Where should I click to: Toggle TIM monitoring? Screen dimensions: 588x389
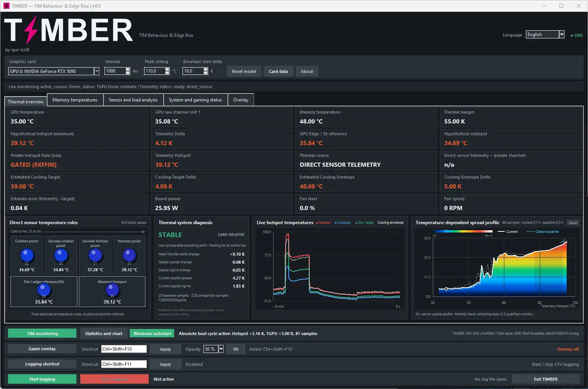42,334
